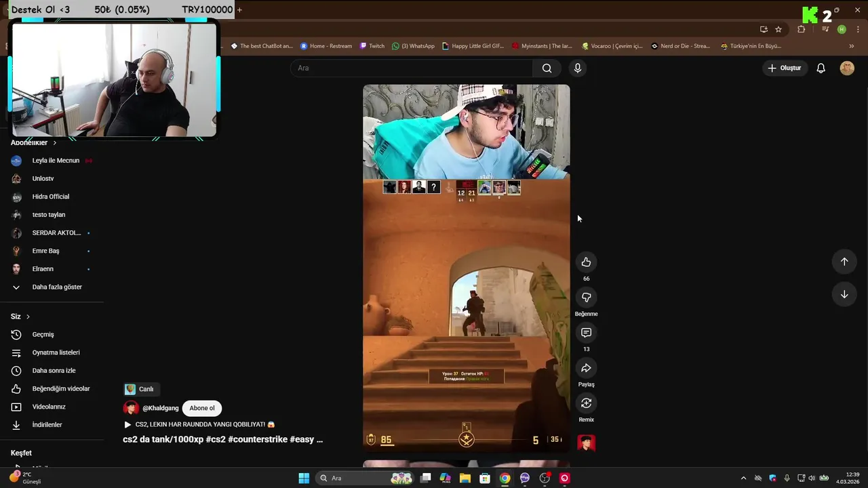Go to previous Short with up arrow
Screen dimensions: 868x488
click(844, 262)
